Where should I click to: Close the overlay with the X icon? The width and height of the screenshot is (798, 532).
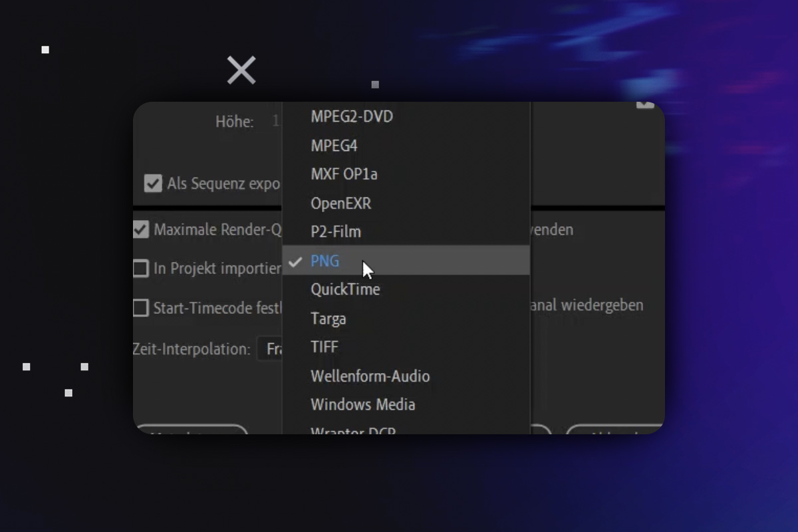[x=241, y=70]
